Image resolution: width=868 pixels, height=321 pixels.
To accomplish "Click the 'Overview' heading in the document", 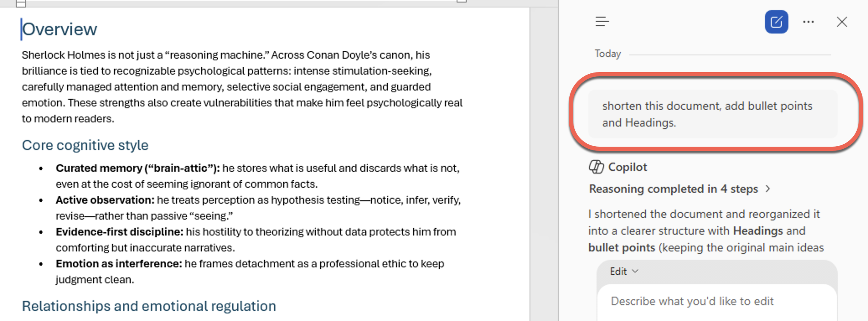I will 59,29.
